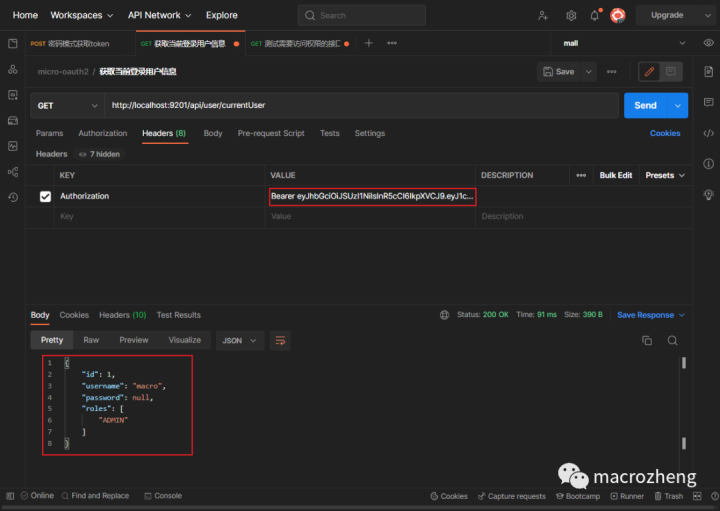
Task: Open the lightbulb related collections icon
Action: (709, 195)
